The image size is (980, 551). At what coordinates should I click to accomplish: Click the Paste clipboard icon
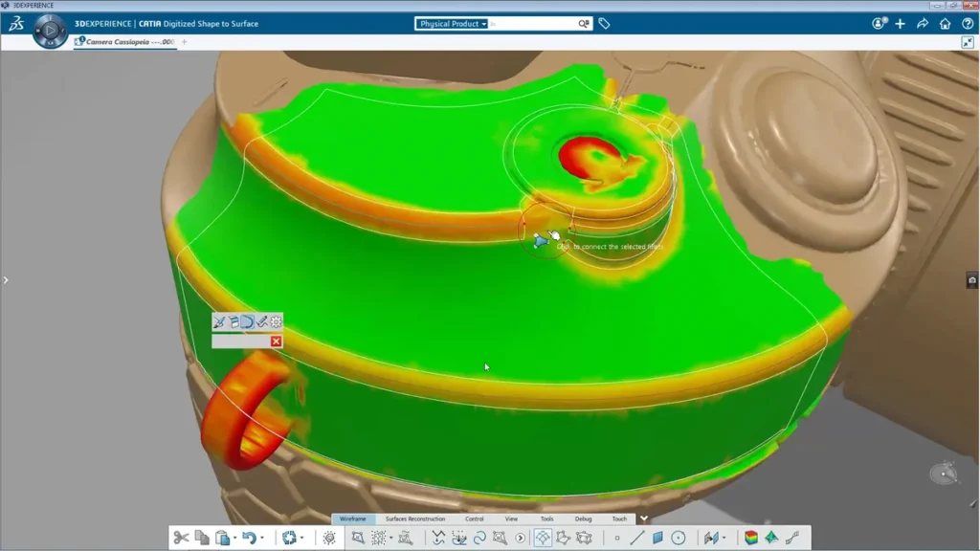[x=222, y=538]
